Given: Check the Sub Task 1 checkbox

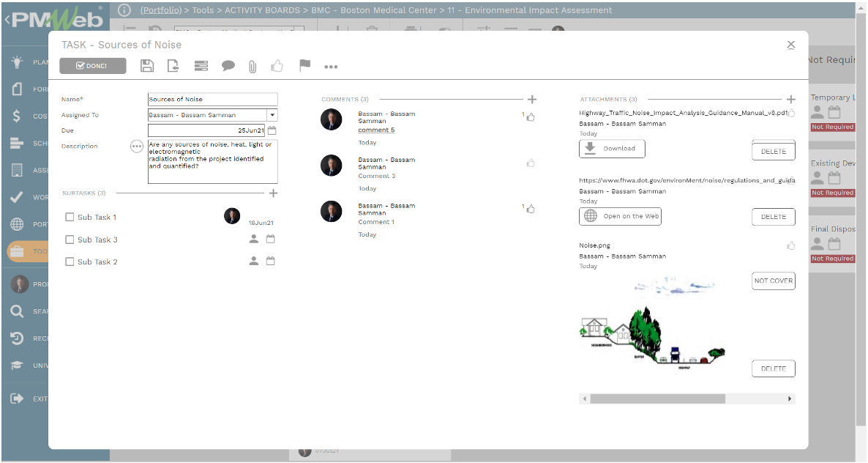Looking at the screenshot, I should click(x=70, y=217).
